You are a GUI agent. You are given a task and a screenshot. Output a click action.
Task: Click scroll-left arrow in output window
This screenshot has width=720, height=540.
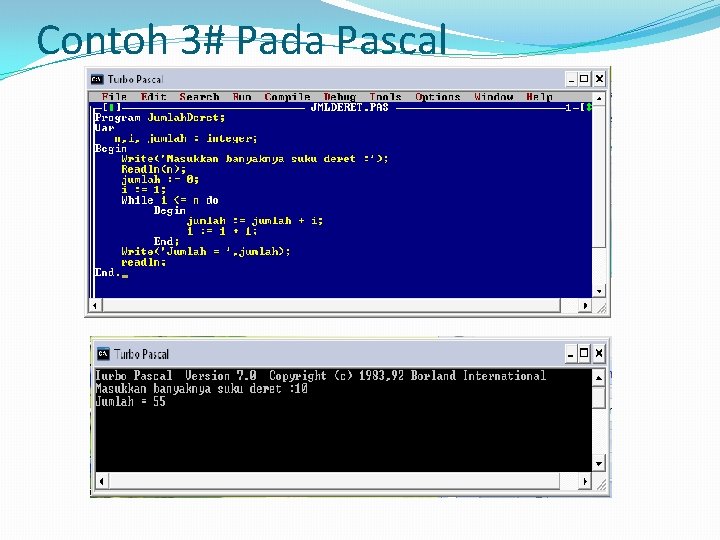[x=102, y=481]
